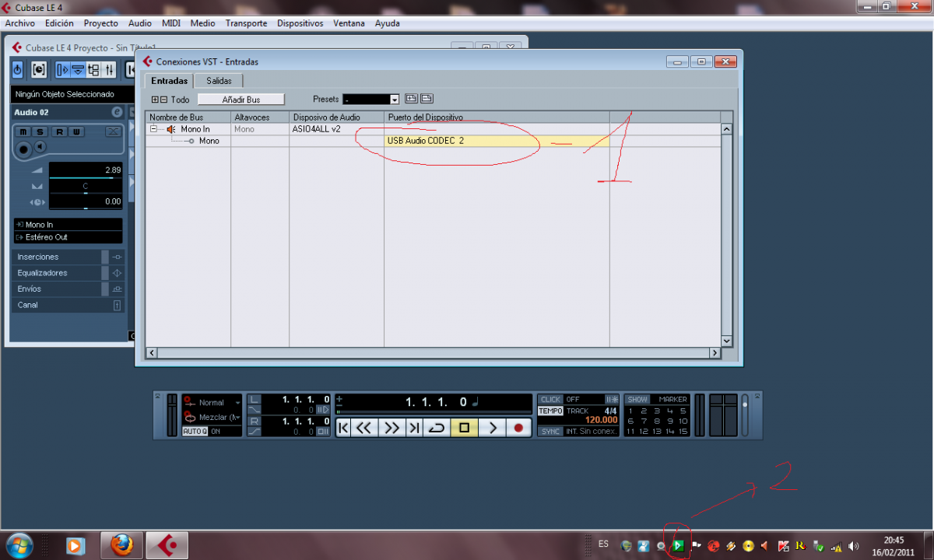Select output routing Estéreo Out
This screenshot has width=934, height=560.
[x=68, y=237]
